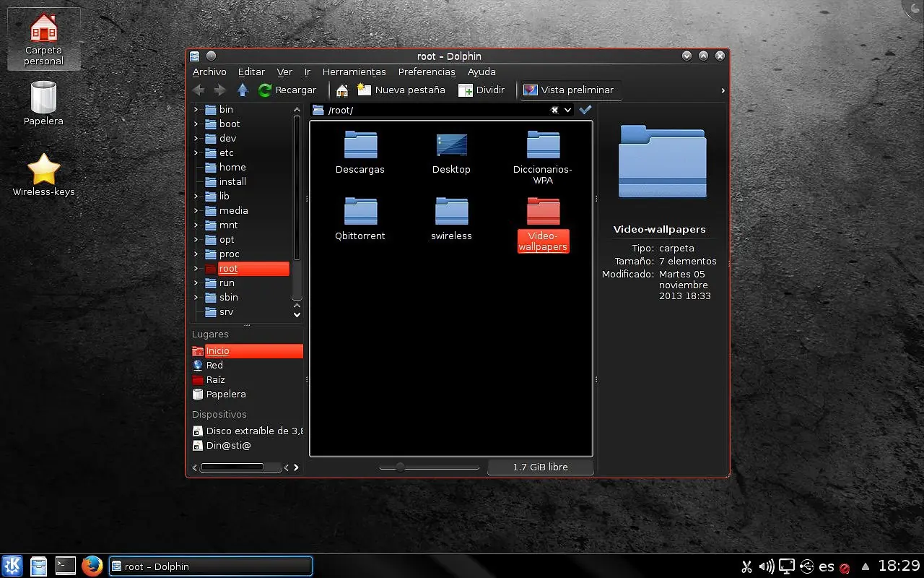
Task: Expand the bin folder in tree
Action: coord(196,110)
